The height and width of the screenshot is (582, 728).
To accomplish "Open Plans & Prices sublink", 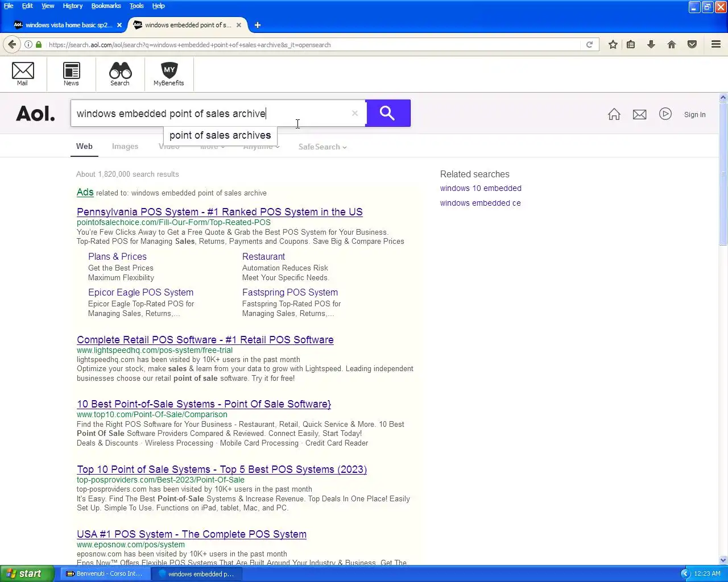I will 117,256.
